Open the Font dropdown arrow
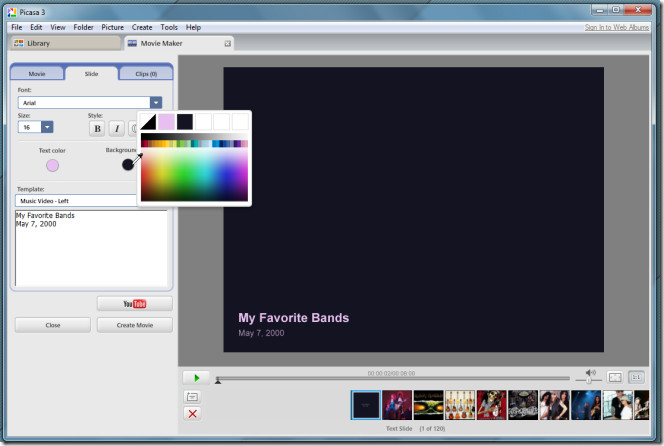This screenshot has height=446, width=664. tap(156, 102)
